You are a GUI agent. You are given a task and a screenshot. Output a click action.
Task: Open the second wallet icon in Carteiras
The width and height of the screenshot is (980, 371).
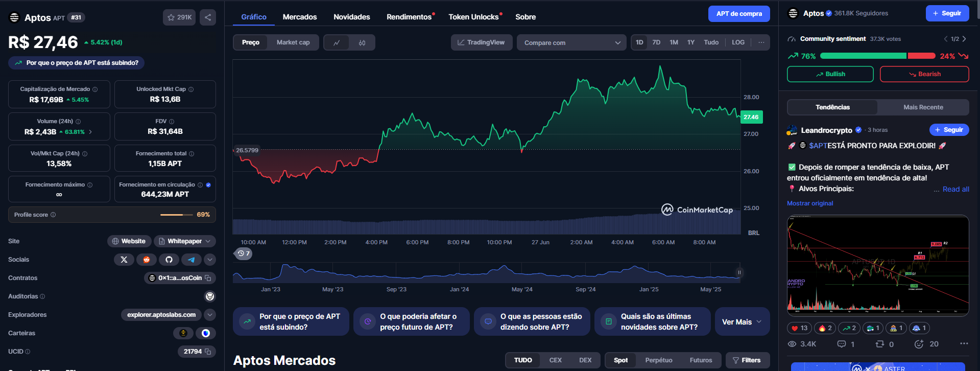206,333
